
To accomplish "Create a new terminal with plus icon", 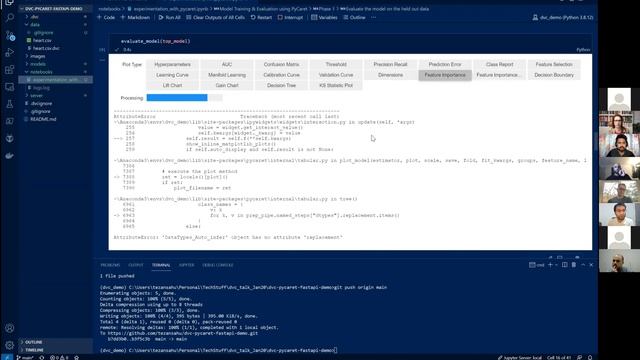I will [550, 265].
